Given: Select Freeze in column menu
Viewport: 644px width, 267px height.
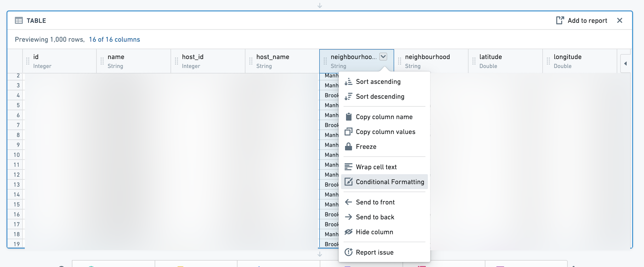Looking at the screenshot, I should (x=384, y=146).
